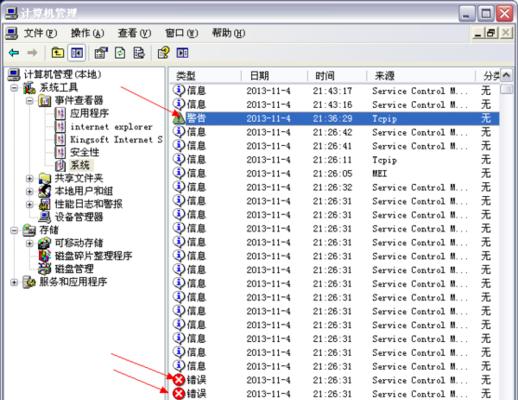Click the Export list toolbar icon
The width and height of the screenshot is (518, 400).
(x=139, y=53)
